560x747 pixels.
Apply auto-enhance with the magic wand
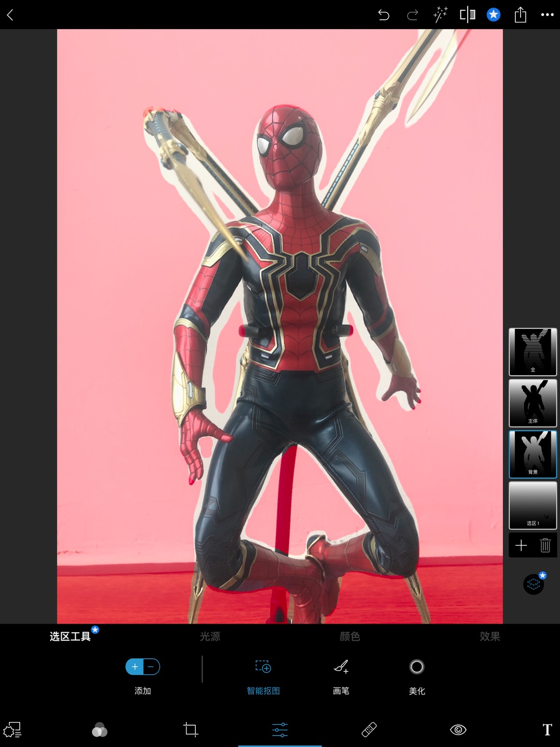coord(440,15)
